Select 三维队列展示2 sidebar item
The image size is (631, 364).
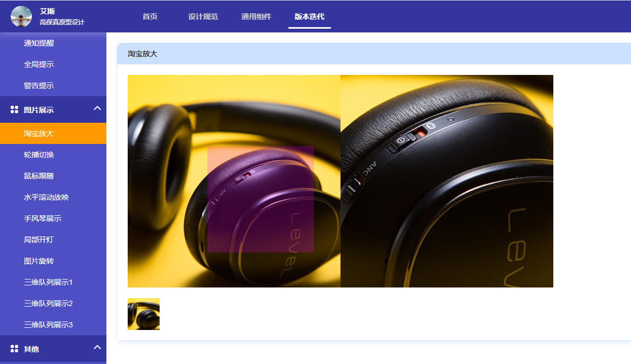click(53, 304)
